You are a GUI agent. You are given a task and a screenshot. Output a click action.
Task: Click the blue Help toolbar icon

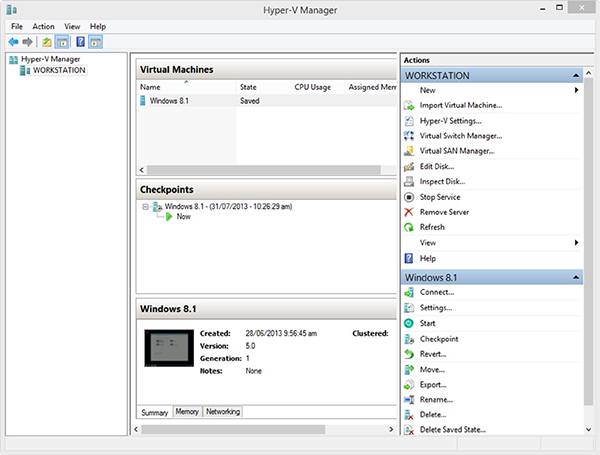click(x=78, y=42)
